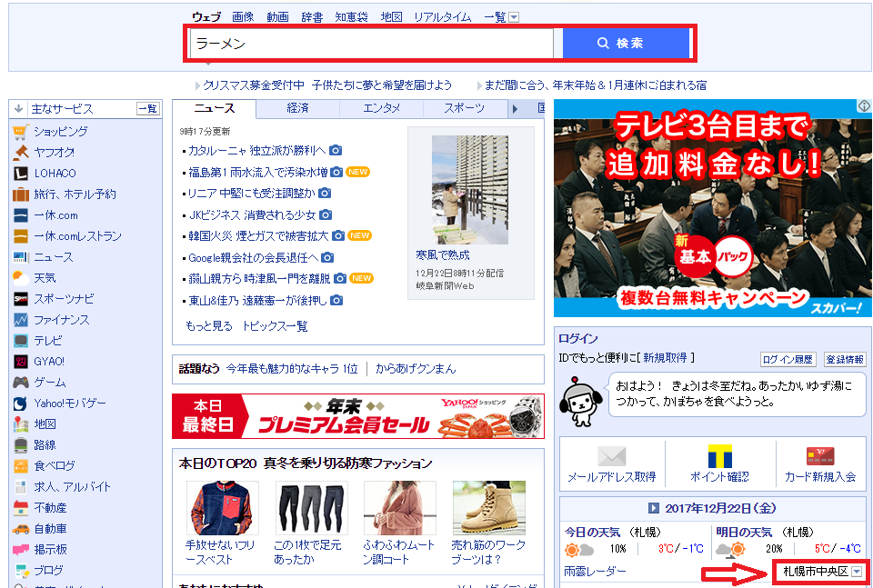
Task: Click the スポーツナビ icon
Action: pos(20,299)
